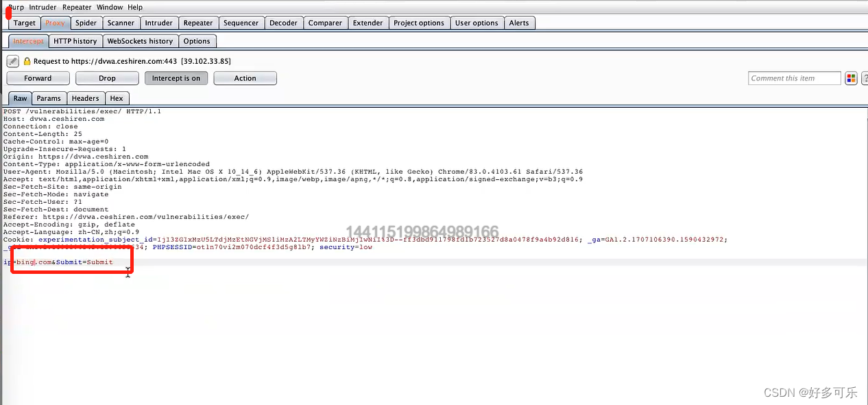This screenshot has height=405, width=868.
Task: Click the ip=bing.com&Submit=Submit request body
Action: point(58,262)
